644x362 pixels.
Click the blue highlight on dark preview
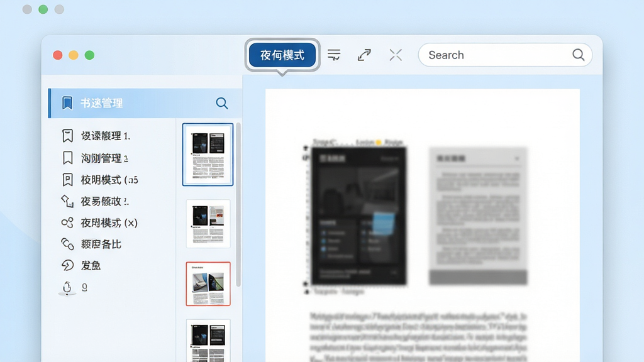(384, 224)
